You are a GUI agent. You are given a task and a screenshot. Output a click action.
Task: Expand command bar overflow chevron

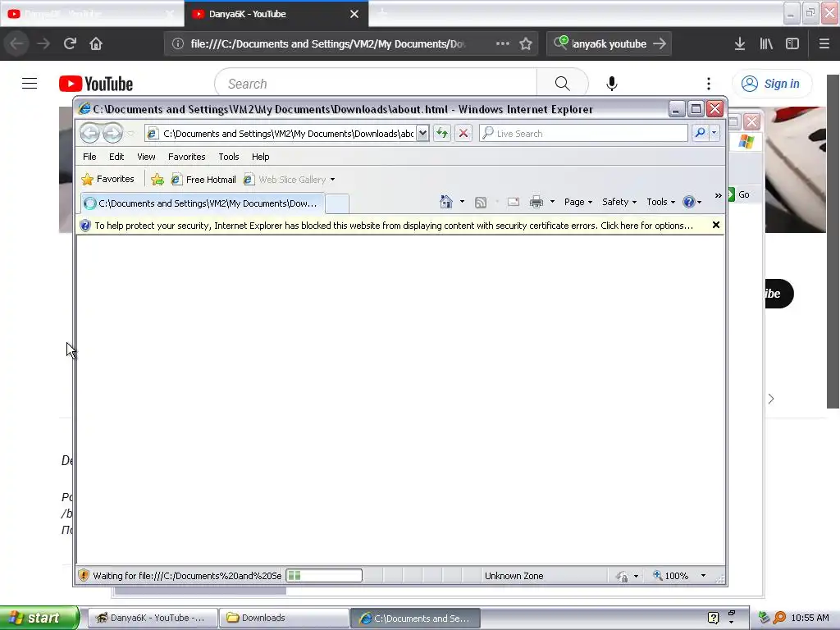(x=718, y=195)
